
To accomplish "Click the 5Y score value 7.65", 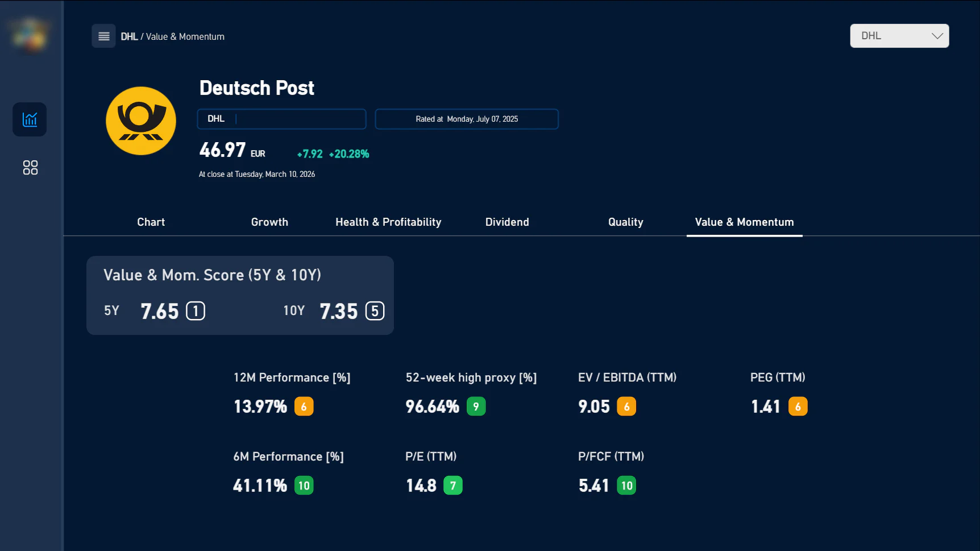I will click(160, 311).
